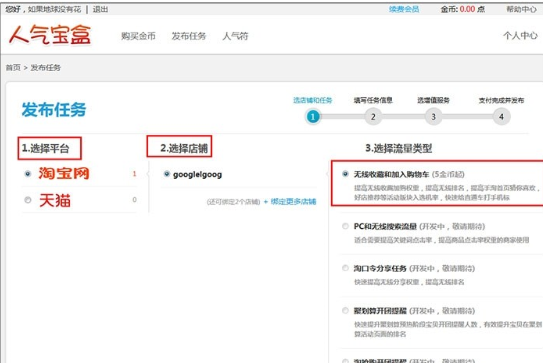543x363 pixels.
Task: Open the 发布任务 navigation item
Action: click(189, 36)
